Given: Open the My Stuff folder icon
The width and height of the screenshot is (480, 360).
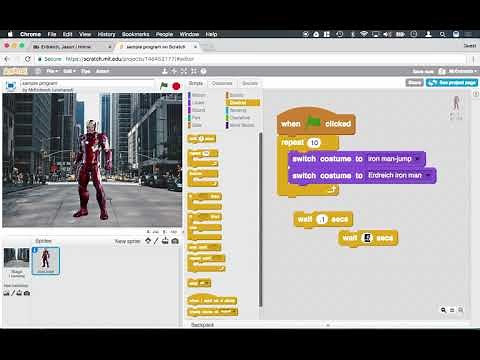Looking at the screenshot, I should point(442,71).
